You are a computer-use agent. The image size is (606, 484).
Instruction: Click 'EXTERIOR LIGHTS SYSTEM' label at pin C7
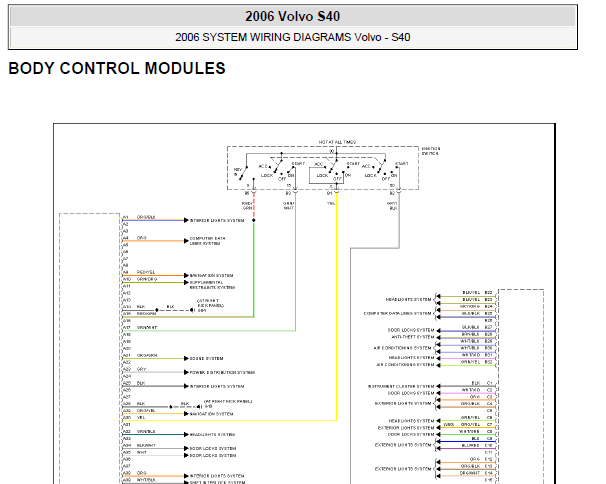[406, 428]
